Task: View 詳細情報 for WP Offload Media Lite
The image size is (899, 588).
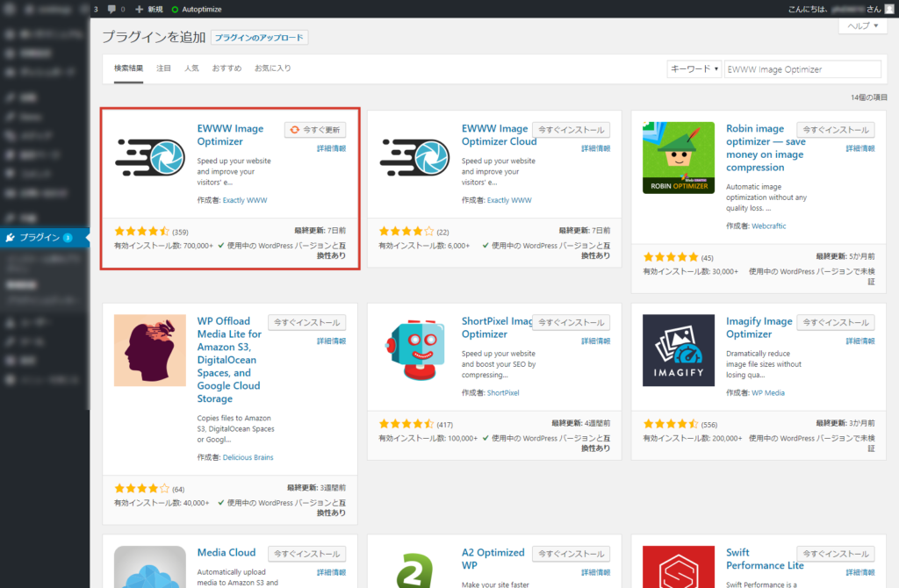Action: click(x=331, y=341)
